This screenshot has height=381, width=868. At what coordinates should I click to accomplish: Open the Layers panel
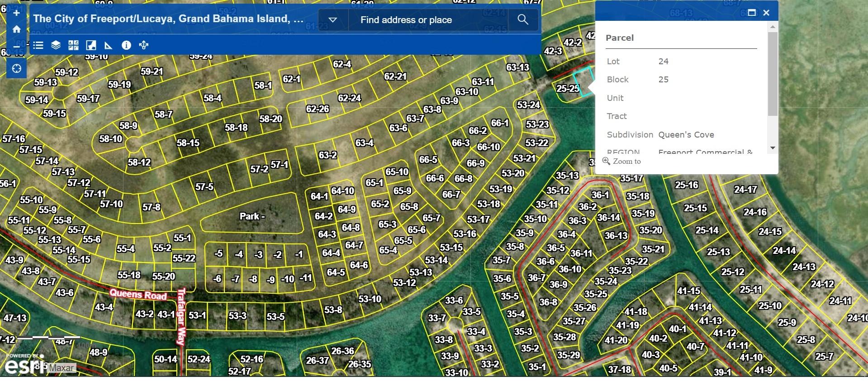[x=56, y=45]
